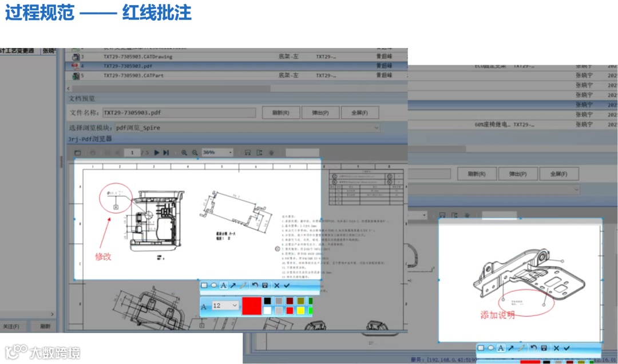Confirm markup with checkmark in left annotation toolbar
Screen dimensions: 618x364
(x=287, y=285)
